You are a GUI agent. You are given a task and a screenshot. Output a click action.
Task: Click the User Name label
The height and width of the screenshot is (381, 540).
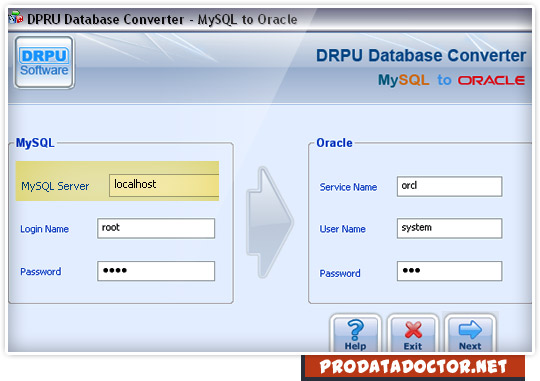click(342, 229)
